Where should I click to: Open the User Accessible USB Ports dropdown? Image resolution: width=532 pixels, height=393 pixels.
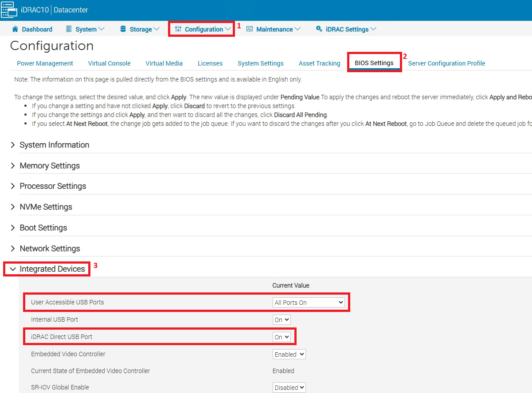(x=309, y=303)
